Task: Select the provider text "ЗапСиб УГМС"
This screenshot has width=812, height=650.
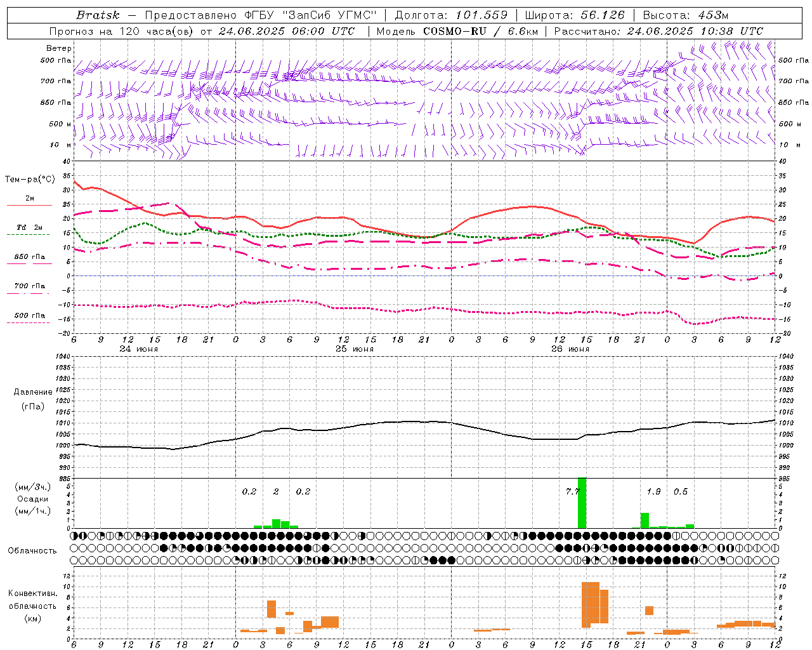Action: pyautogui.click(x=330, y=15)
